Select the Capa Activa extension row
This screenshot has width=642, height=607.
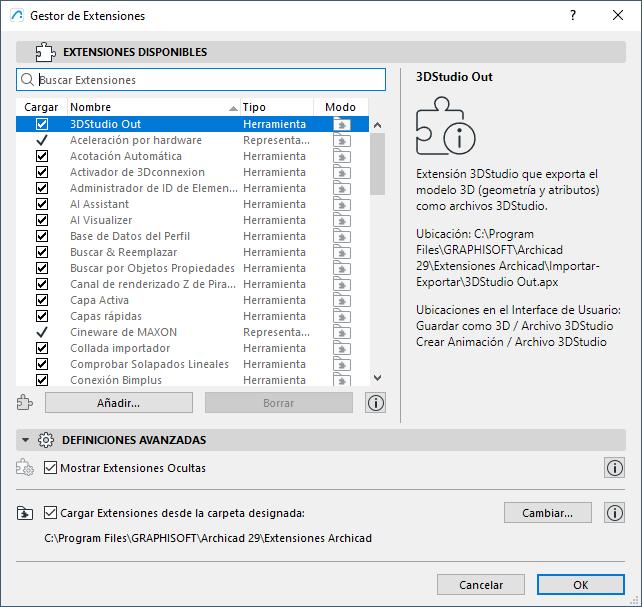tap(192, 300)
